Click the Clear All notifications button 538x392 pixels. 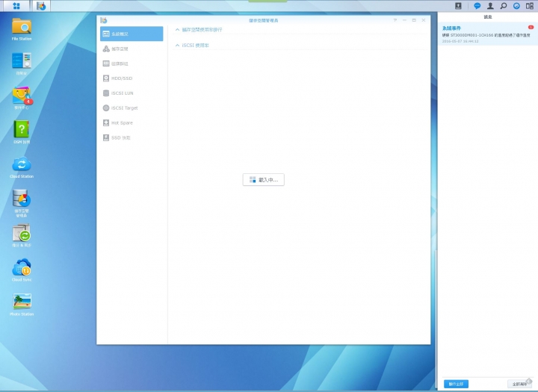520,384
